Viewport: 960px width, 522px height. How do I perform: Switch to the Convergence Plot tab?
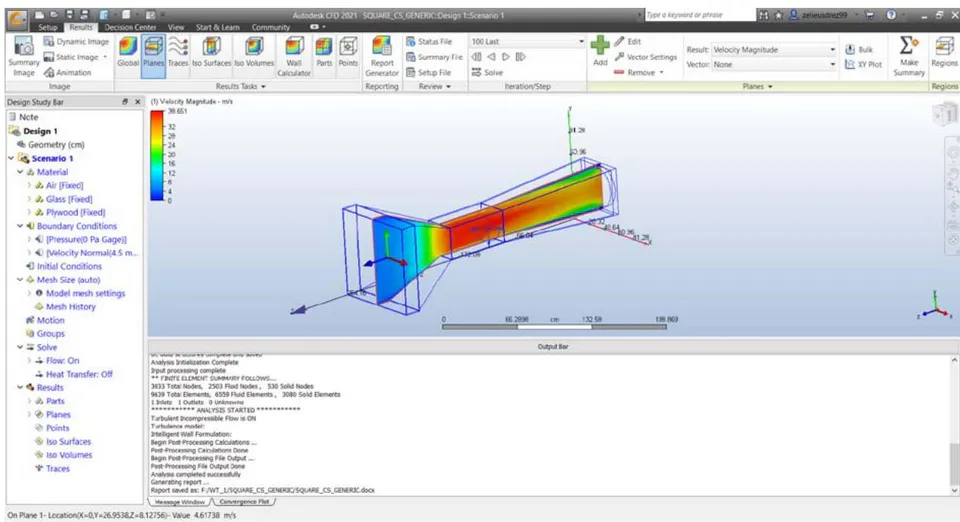click(244, 502)
